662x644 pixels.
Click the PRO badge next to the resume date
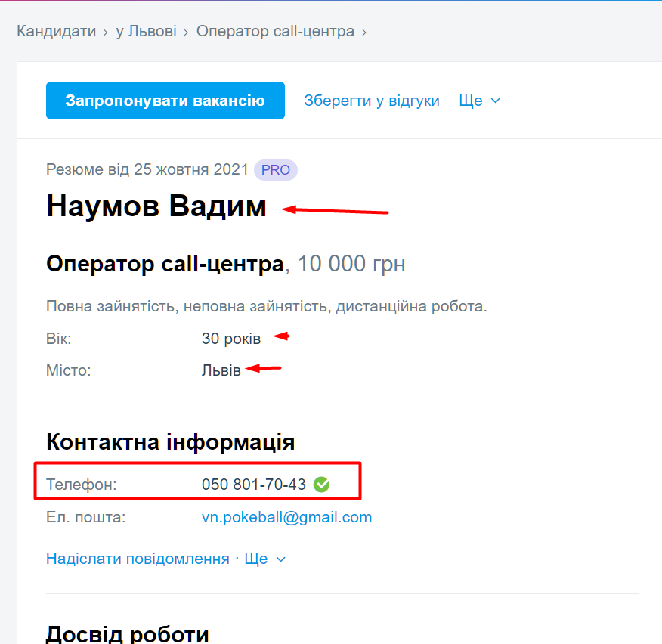point(276,170)
